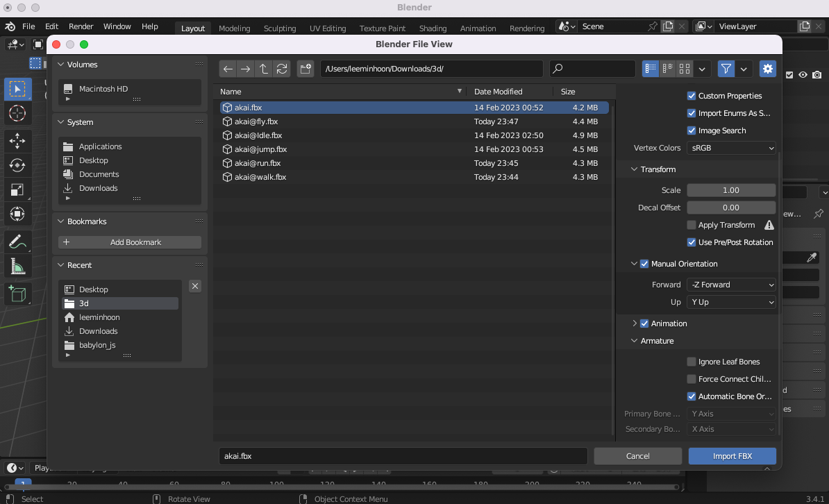
Task: Toggle the options region gear icon
Action: (768, 69)
